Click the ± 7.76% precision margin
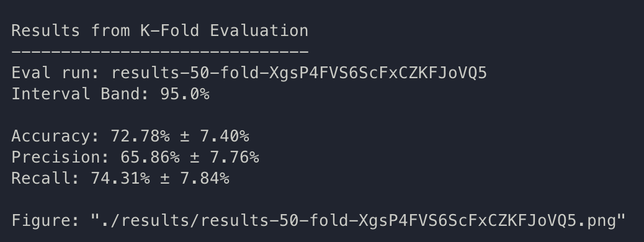This screenshot has width=644, height=242. coord(225,158)
